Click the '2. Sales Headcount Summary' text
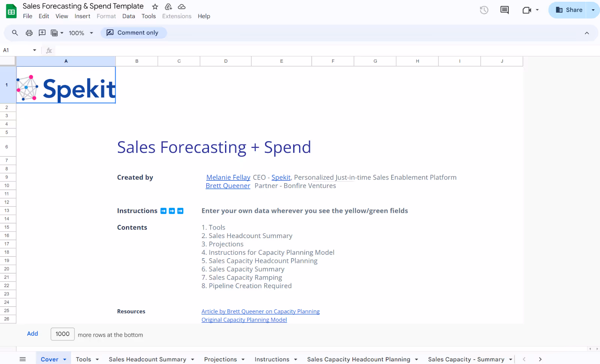600x364 pixels. pos(247,235)
